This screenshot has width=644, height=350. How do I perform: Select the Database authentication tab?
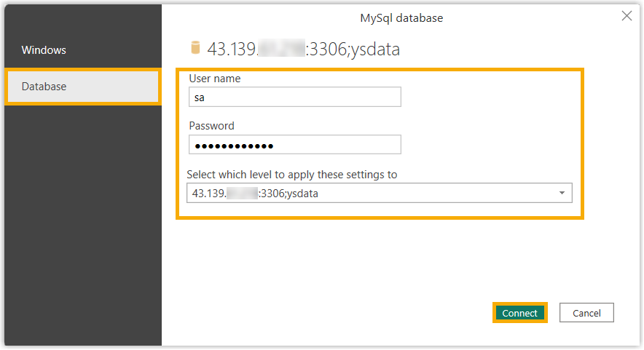click(x=83, y=87)
